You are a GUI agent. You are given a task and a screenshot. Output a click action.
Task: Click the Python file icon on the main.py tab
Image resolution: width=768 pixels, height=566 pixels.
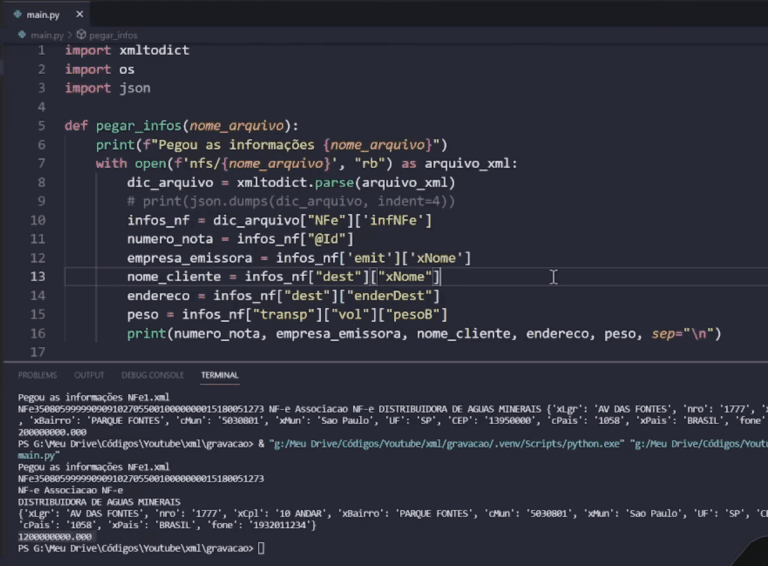(x=18, y=14)
